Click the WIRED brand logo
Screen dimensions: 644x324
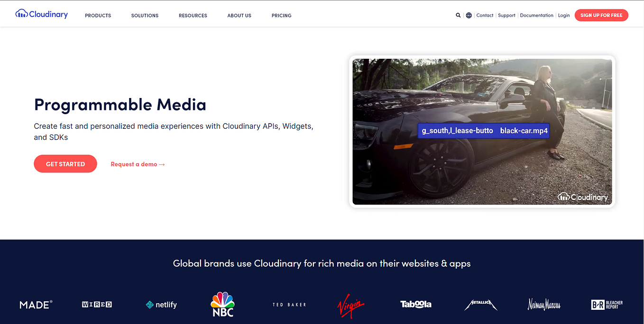[x=97, y=305]
